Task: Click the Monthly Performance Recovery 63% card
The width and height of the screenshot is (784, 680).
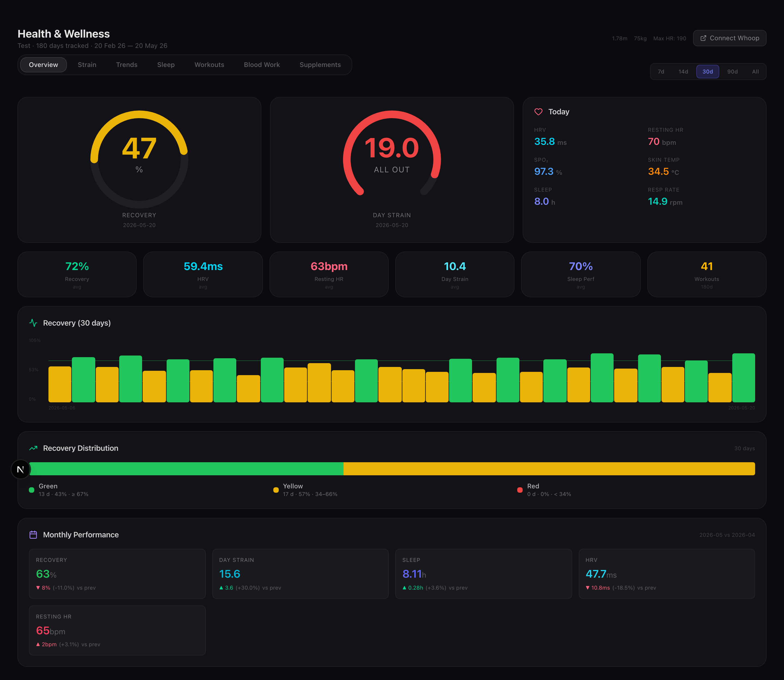Action: [x=117, y=574]
